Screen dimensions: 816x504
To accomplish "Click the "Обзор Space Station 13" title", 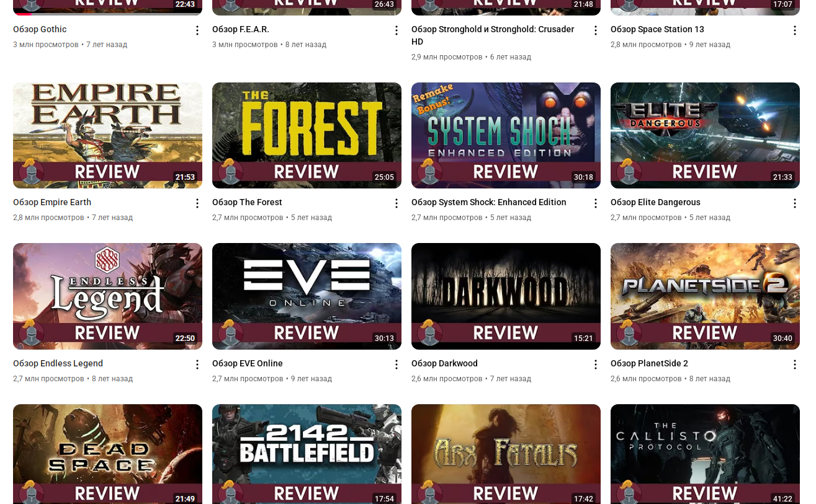I will [x=657, y=29].
